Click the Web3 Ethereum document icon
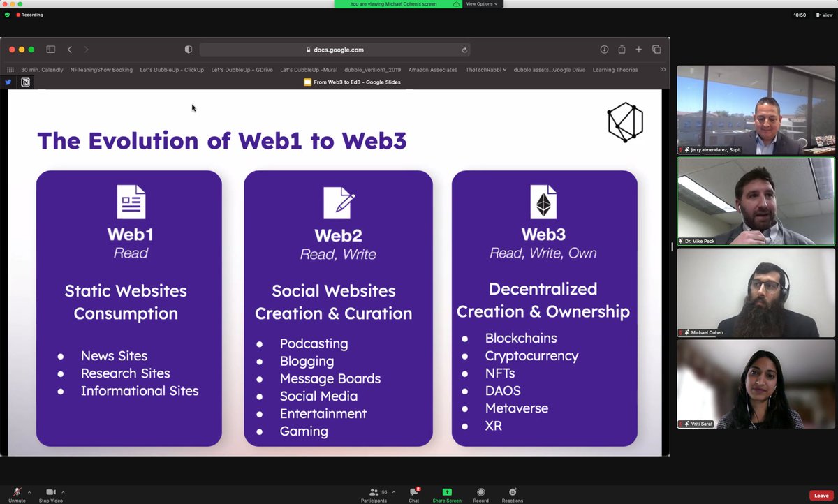 [x=543, y=202]
